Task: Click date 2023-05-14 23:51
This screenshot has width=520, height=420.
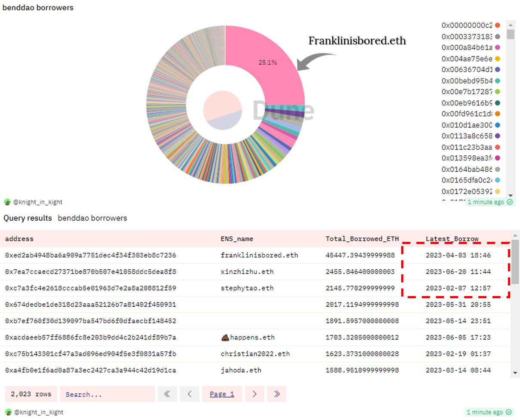Action: (458, 321)
